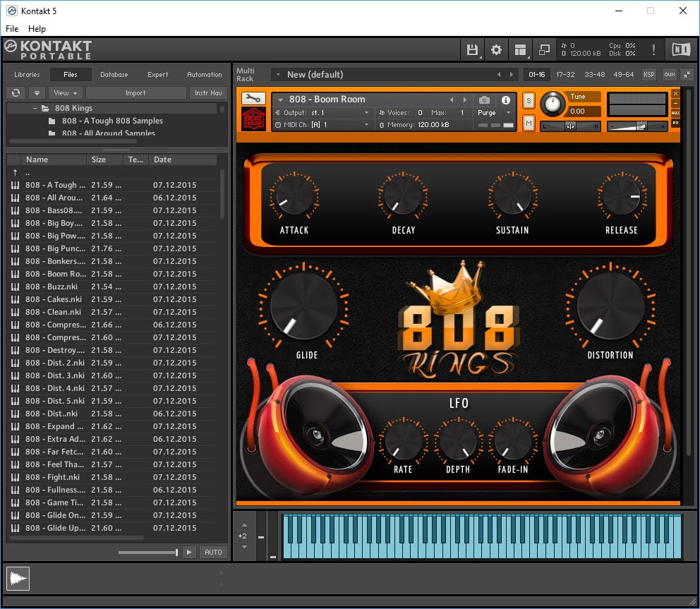Click the waveform info pane icon
Viewport: 700px width, 609px height.
tap(18, 579)
